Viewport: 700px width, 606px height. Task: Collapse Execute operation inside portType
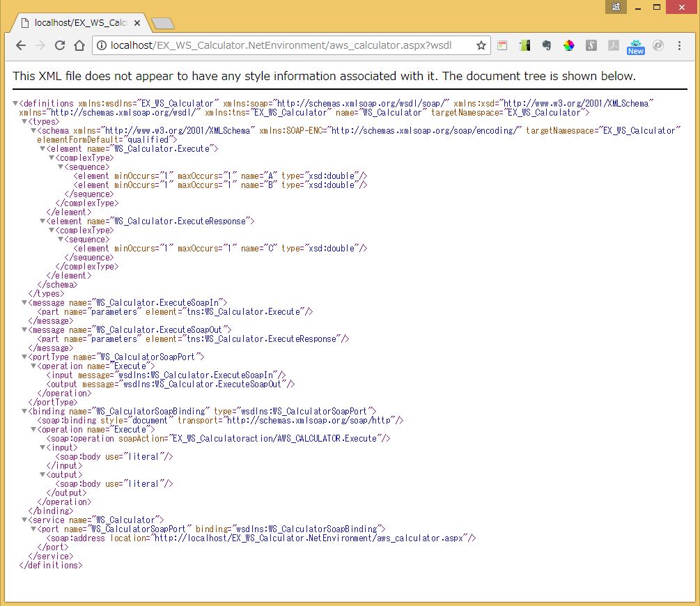(x=33, y=366)
